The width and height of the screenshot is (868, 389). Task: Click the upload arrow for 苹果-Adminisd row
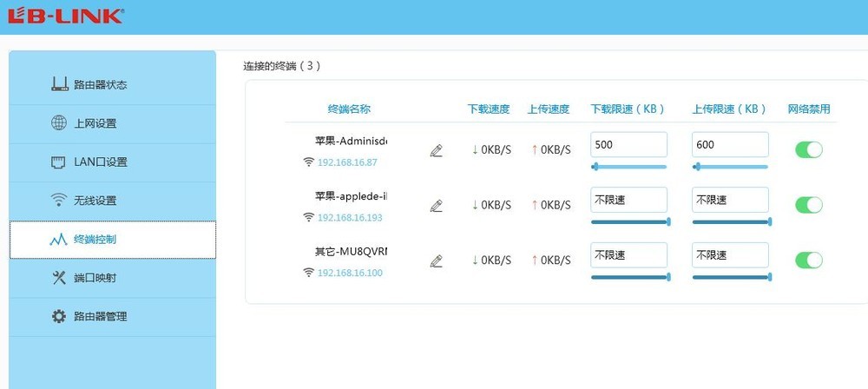click(x=534, y=149)
